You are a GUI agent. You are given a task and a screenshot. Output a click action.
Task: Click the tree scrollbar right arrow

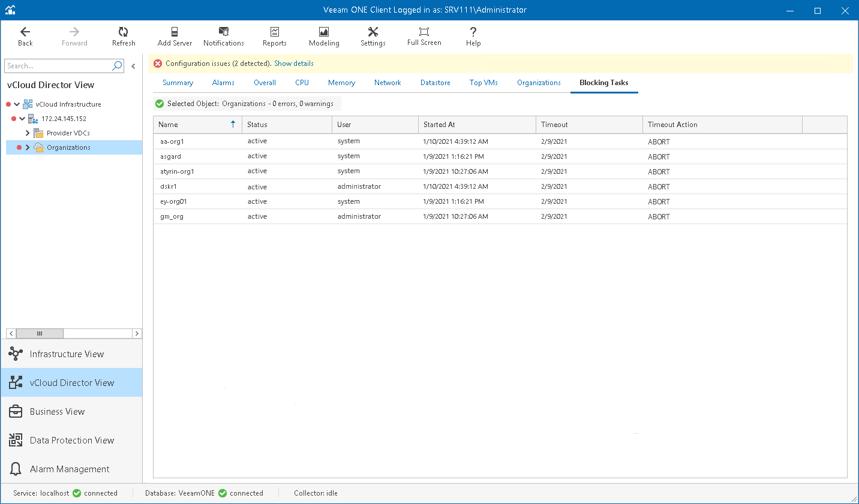click(x=137, y=333)
